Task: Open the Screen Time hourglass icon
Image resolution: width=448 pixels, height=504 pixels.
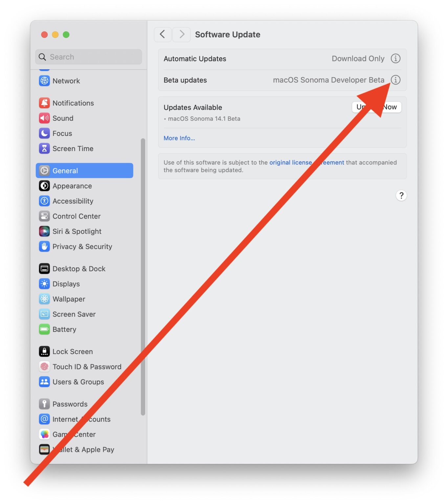Action: tap(44, 149)
